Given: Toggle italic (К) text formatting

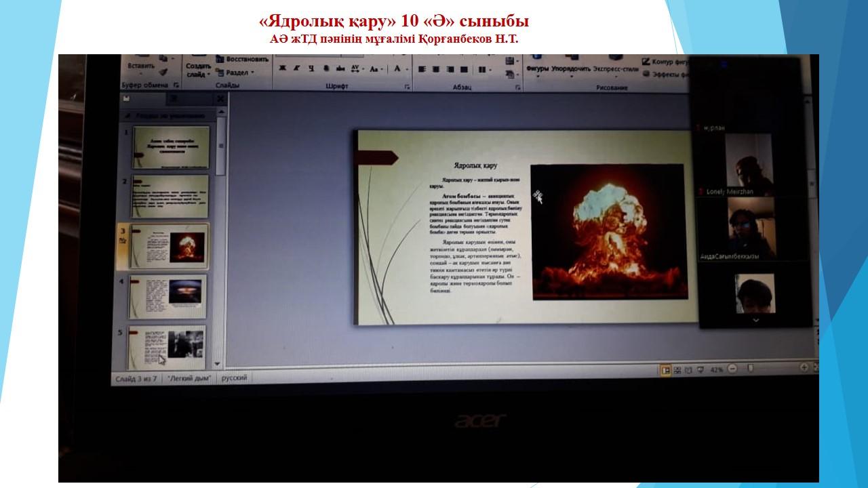Looking at the screenshot, I should pos(296,68).
